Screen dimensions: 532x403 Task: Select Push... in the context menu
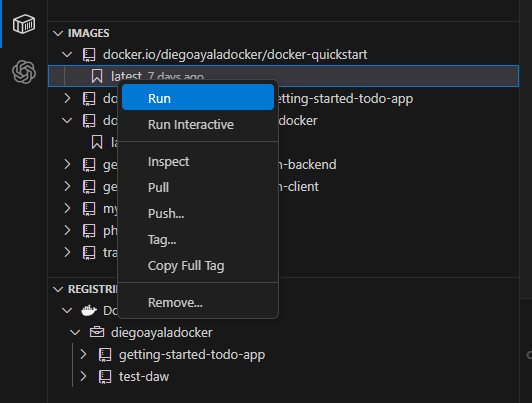[x=198, y=214]
